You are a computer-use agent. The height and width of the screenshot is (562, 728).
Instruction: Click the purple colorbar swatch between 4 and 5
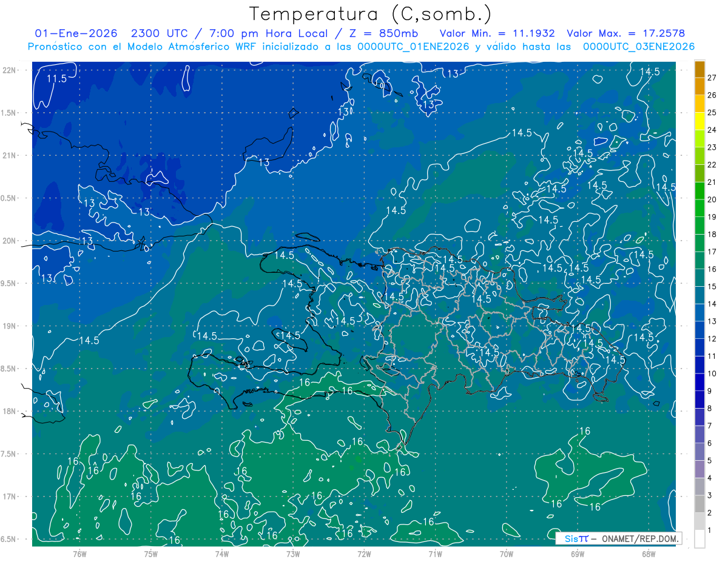tap(699, 469)
